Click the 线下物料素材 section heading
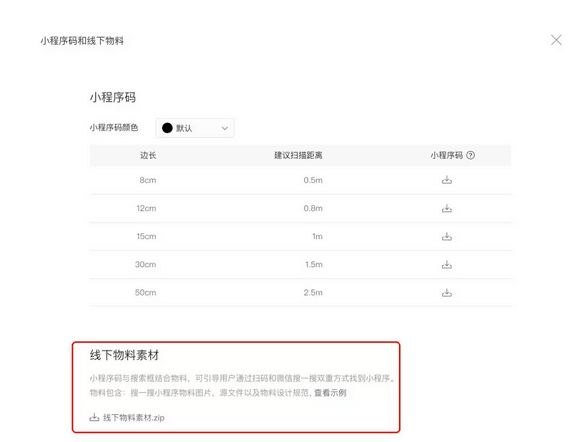The width and height of the screenshot is (570, 442). 124,355
